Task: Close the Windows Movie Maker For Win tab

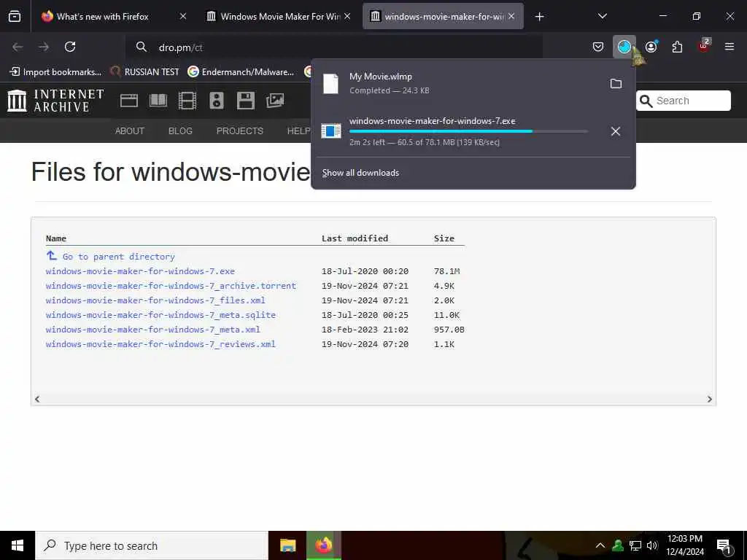Action: click(x=347, y=16)
